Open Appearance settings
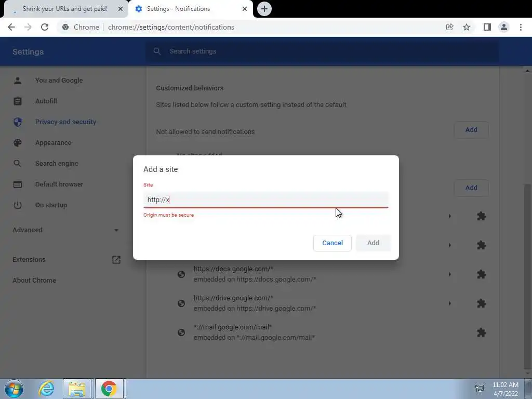Screen dimensions: 532x399 coord(54,143)
